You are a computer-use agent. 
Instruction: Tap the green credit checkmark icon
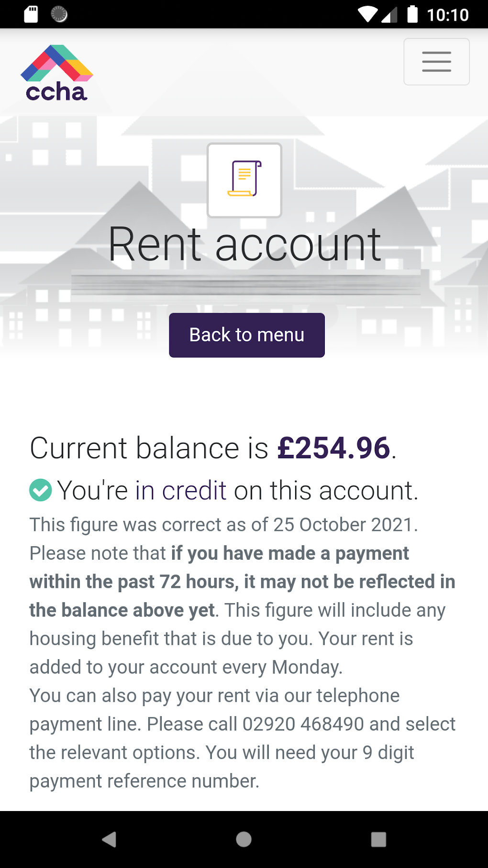[41, 490]
